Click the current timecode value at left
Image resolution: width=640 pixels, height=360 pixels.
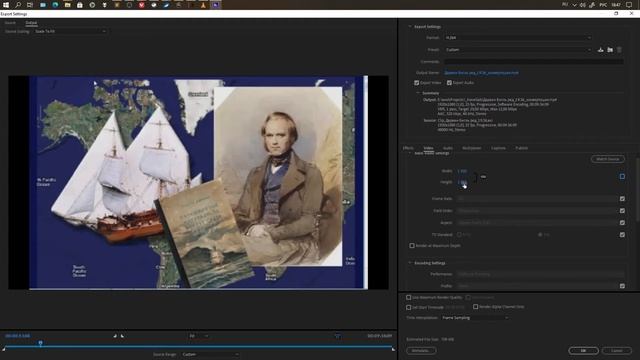(x=18, y=336)
